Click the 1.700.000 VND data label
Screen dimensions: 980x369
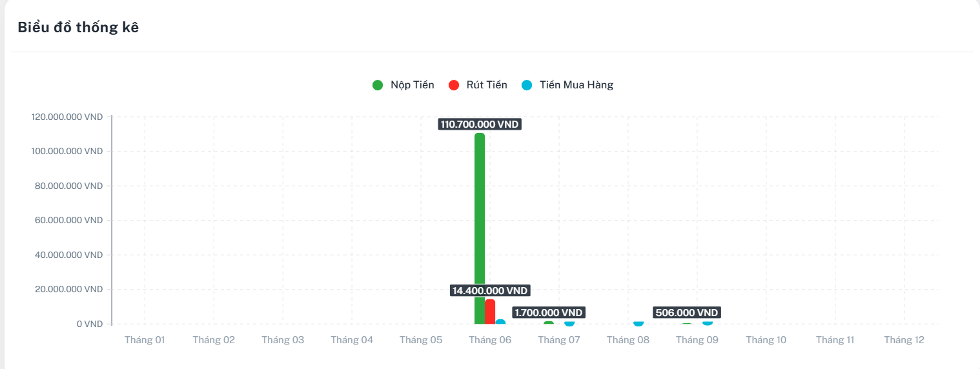click(549, 313)
